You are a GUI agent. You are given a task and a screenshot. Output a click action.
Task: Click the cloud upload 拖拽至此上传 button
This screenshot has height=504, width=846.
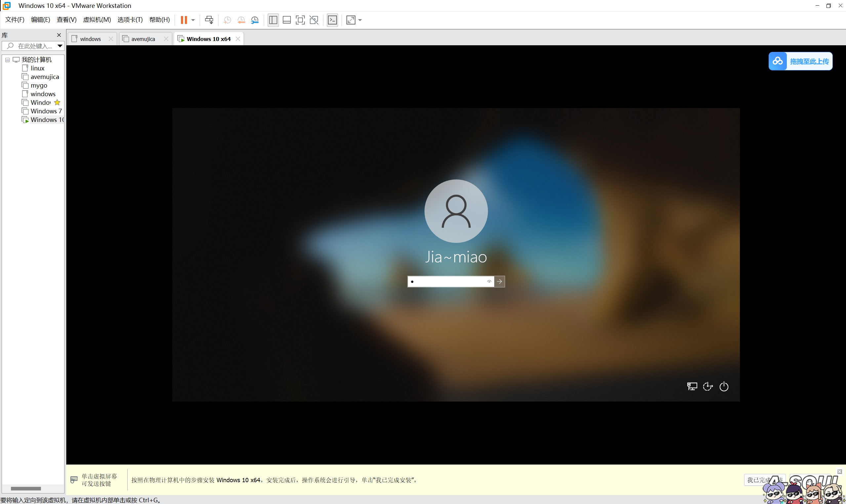(x=800, y=61)
